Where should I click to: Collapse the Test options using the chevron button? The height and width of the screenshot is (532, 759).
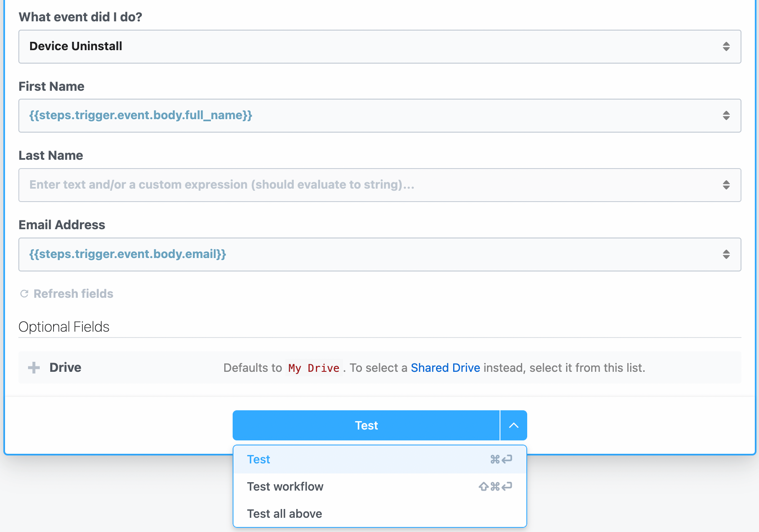click(513, 425)
